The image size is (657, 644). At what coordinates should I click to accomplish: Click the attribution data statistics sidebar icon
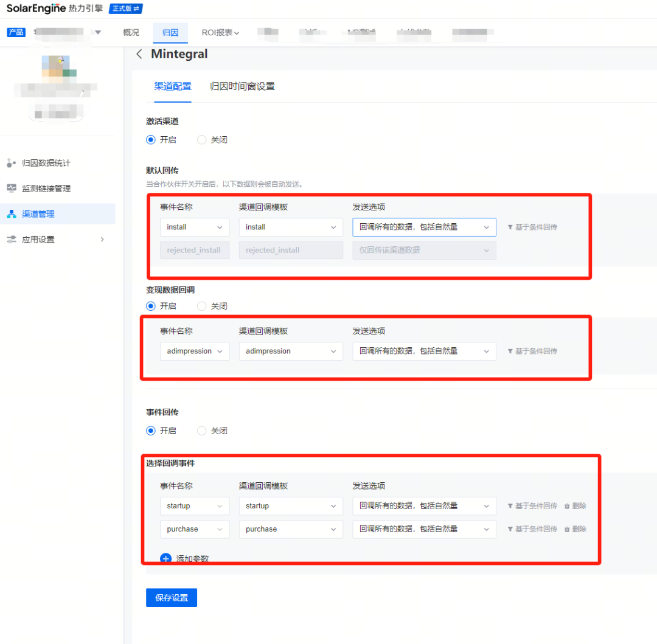tap(12, 163)
